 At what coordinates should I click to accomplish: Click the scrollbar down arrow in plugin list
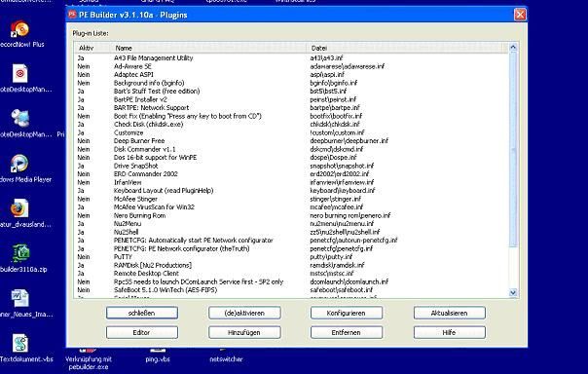point(513,292)
